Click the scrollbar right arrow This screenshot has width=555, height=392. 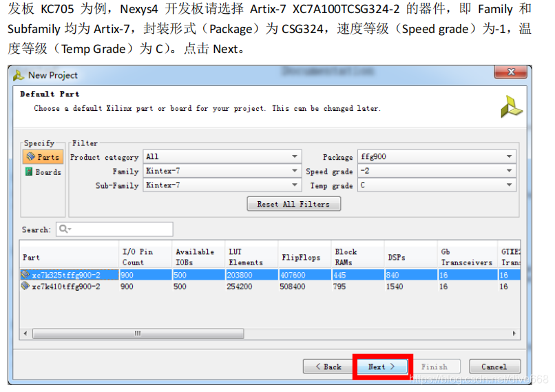(x=514, y=333)
